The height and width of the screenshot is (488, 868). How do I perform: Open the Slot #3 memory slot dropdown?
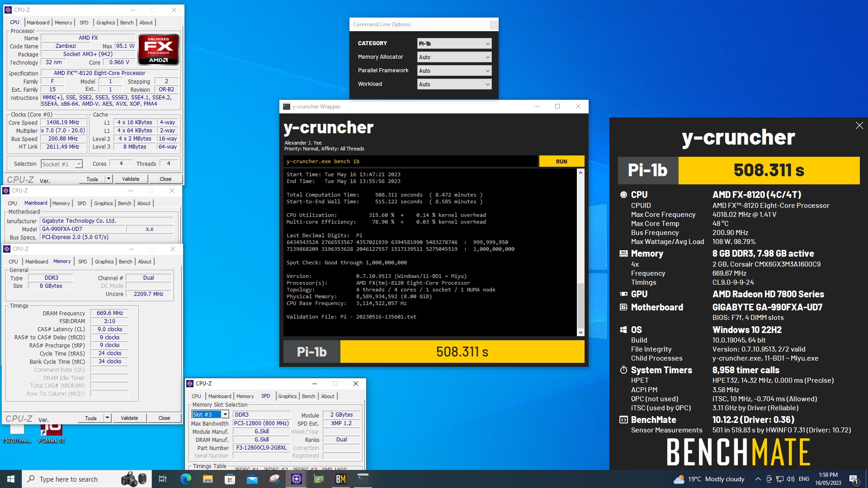[210, 414]
